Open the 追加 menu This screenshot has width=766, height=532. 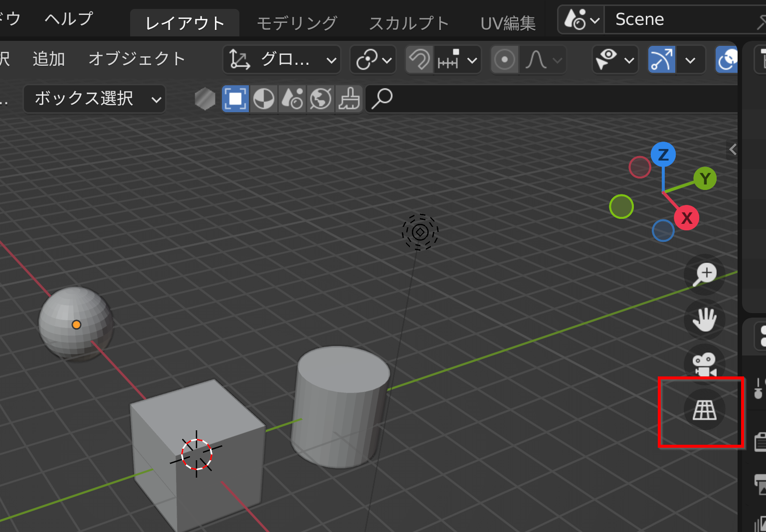pyautogui.click(x=49, y=59)
